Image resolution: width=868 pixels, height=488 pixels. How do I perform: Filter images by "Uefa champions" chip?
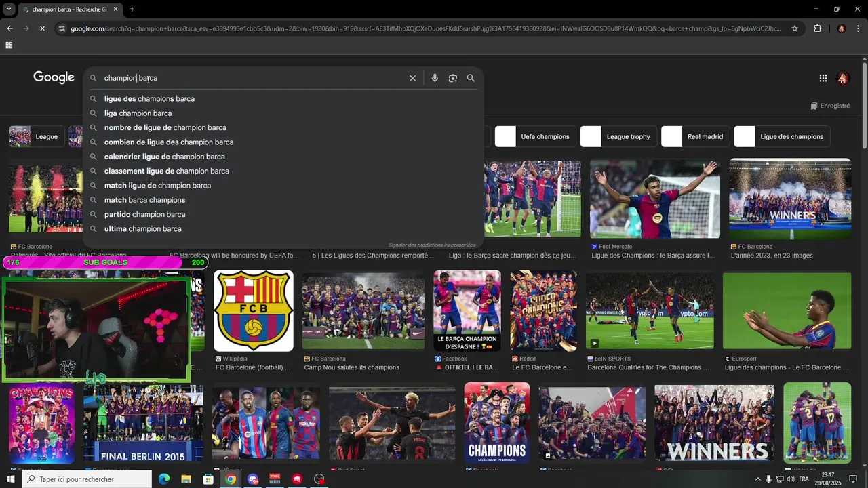pyautogui.click(x=536, y=136)
